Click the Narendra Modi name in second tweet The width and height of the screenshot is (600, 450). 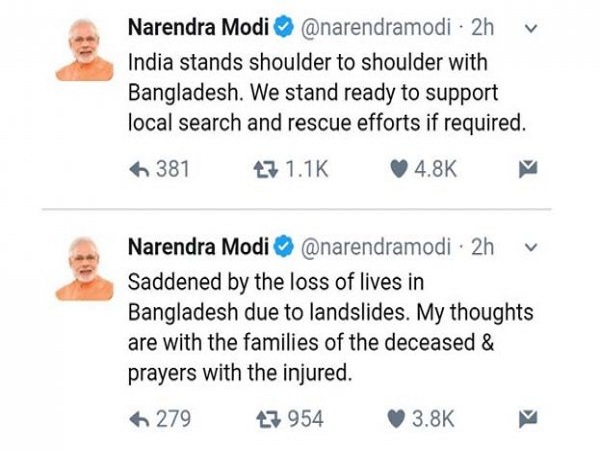click(197, 247)
